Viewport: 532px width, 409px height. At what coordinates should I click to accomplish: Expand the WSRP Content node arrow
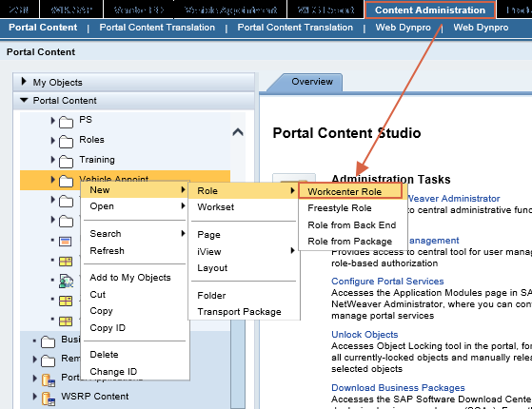(x=34, y=396)
